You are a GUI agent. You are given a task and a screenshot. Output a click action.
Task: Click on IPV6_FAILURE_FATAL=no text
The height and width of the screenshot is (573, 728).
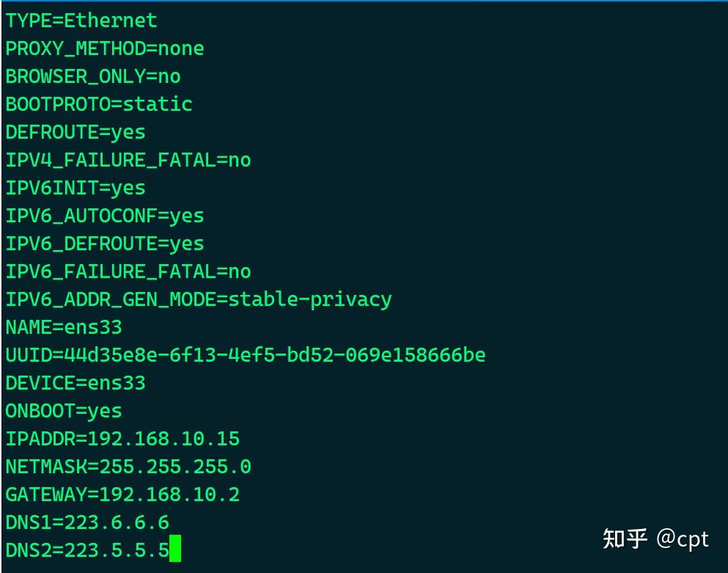coord(128,271)
